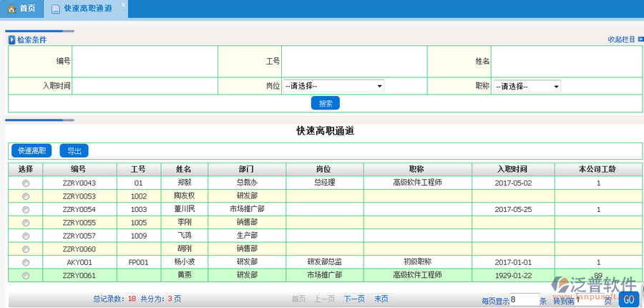
Task: Click the 导出 export button
Action: [x=74, y=150]
